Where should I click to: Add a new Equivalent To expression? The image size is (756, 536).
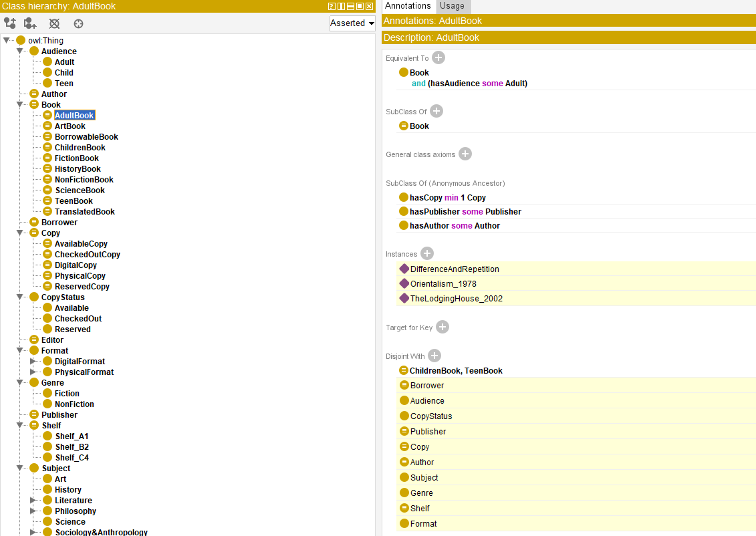coord(438,58)
